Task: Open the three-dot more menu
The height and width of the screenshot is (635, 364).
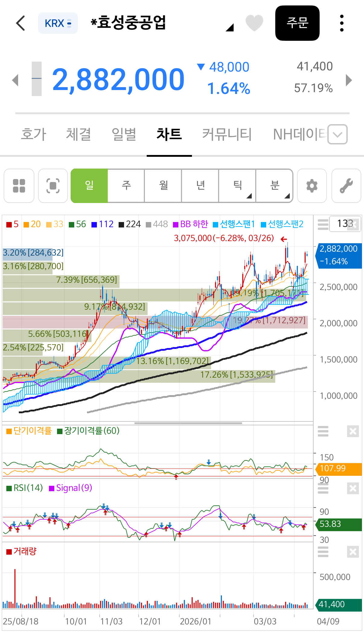Action: pos(342,23)
